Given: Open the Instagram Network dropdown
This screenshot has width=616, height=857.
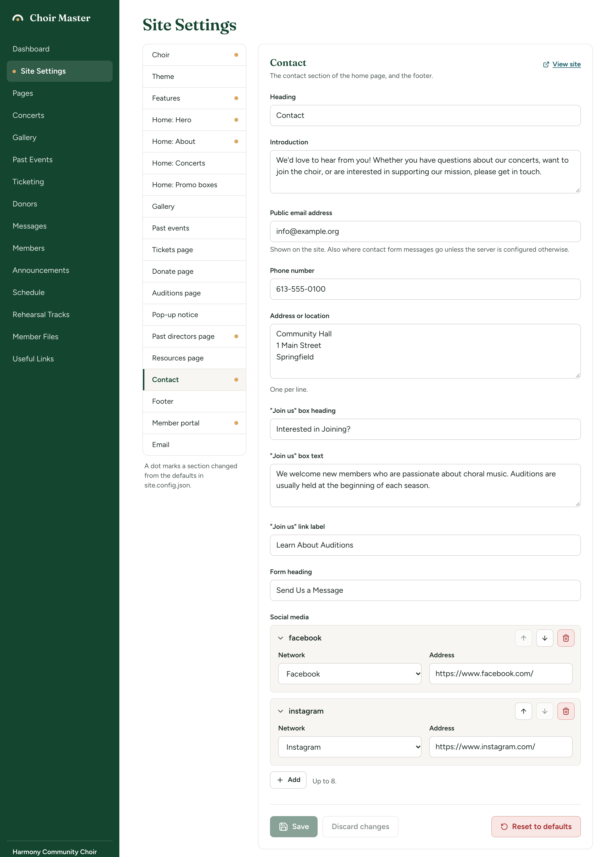Looking at the screenshot, I should coord(350,747).
